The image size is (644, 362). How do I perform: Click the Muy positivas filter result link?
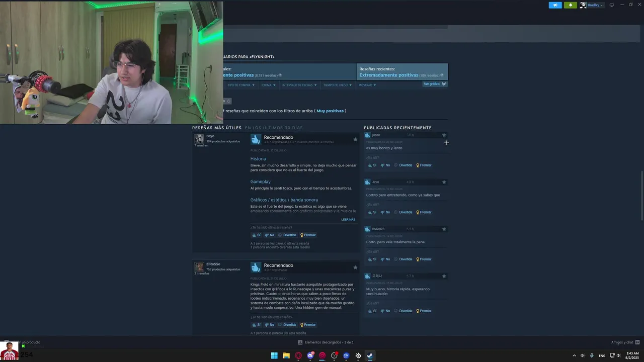coord(330,111)
